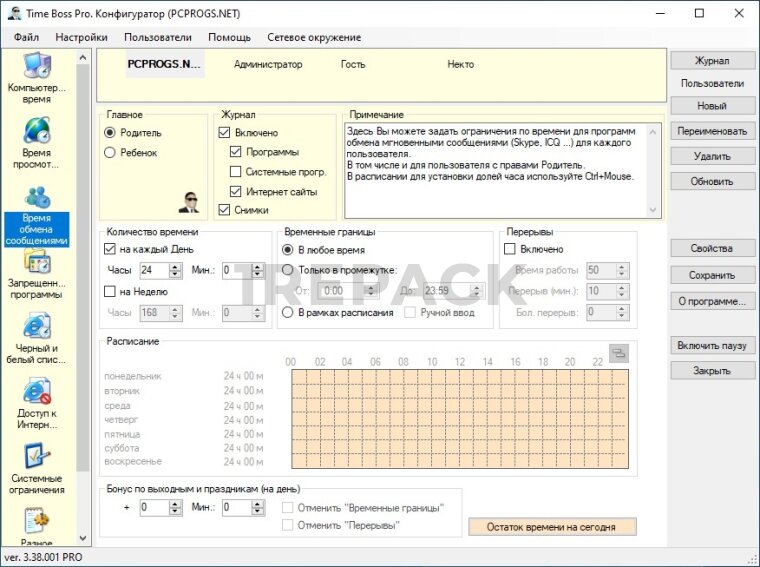Increase the Часы value with up arrow
Screen dimensions: 760x567
click(x=175, y=266)
